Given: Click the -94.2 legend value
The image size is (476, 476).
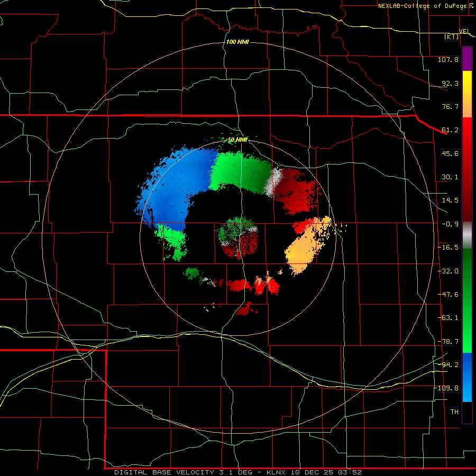Looking at the screenshot, I should click(448, 365).
